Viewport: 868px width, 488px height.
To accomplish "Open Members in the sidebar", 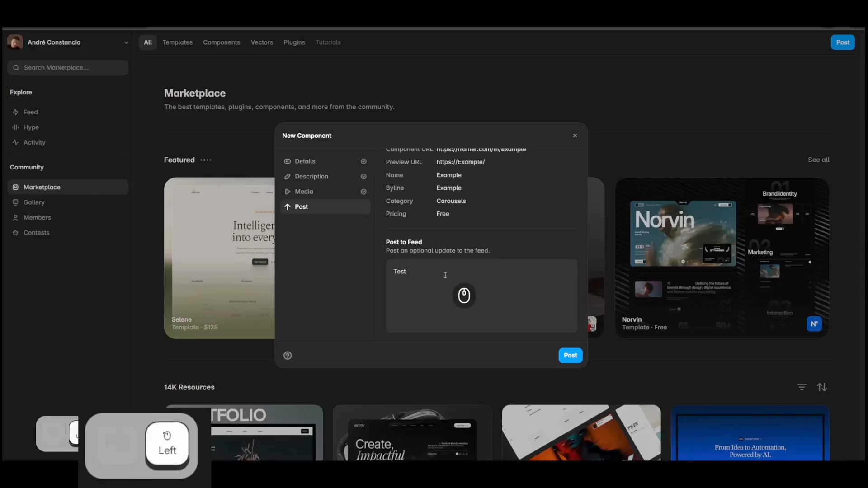I will click(68, 217).
